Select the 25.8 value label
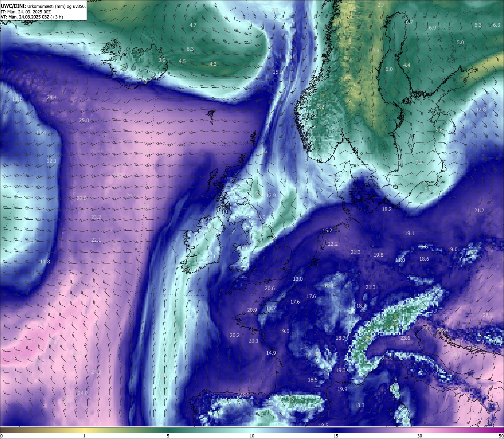 84,120
